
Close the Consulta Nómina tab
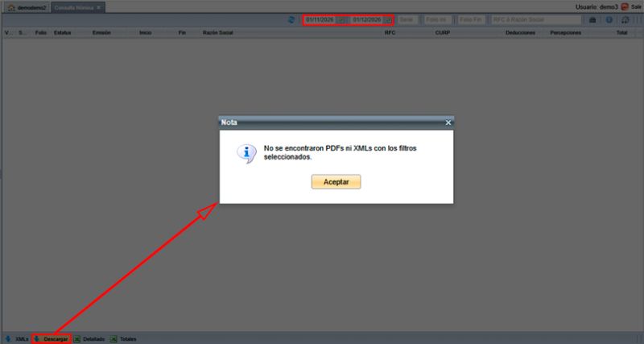tap(98, 8)
